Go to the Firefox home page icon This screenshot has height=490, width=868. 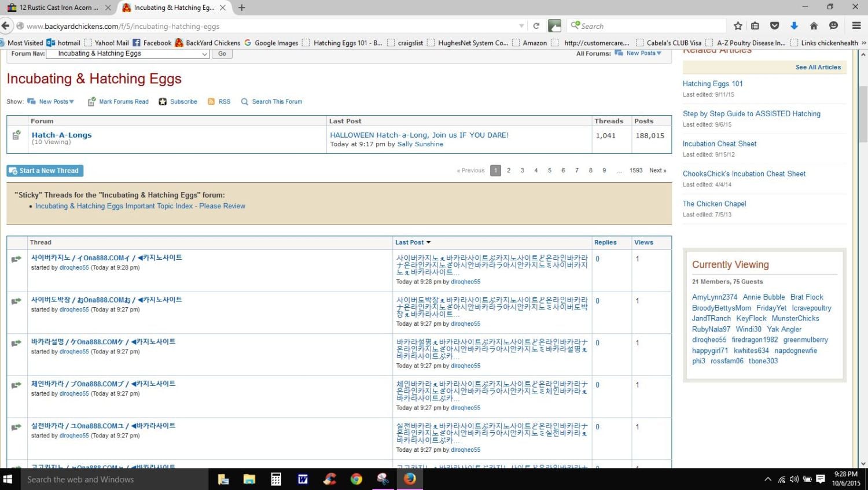coord(814,26)
